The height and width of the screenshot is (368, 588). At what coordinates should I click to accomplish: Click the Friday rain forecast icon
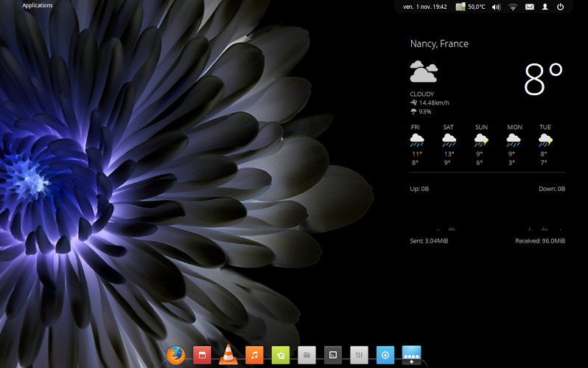tap(416, 140)
